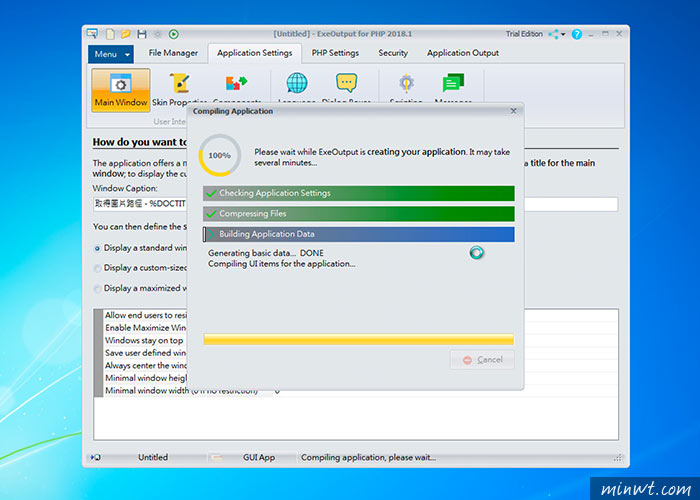The image size is (700, 500).
Task: Click the 'Trial Edition' label in title bar
Action: point(524,34)
